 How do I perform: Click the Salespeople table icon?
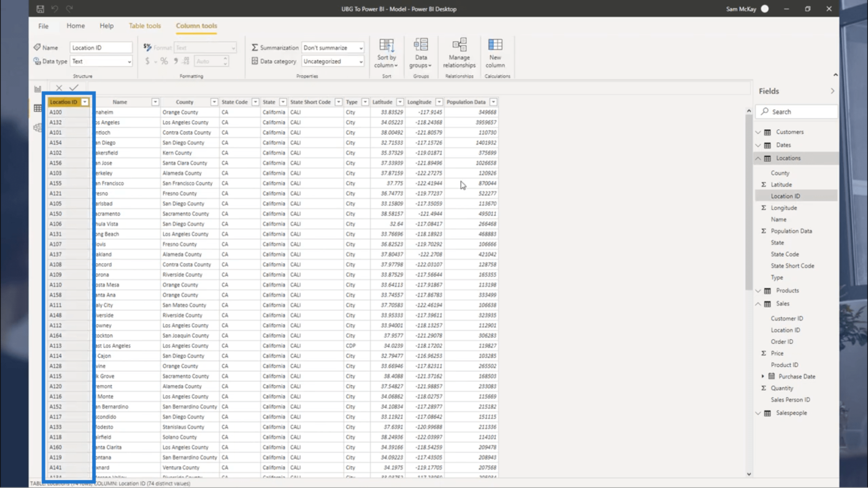[768, 413]
